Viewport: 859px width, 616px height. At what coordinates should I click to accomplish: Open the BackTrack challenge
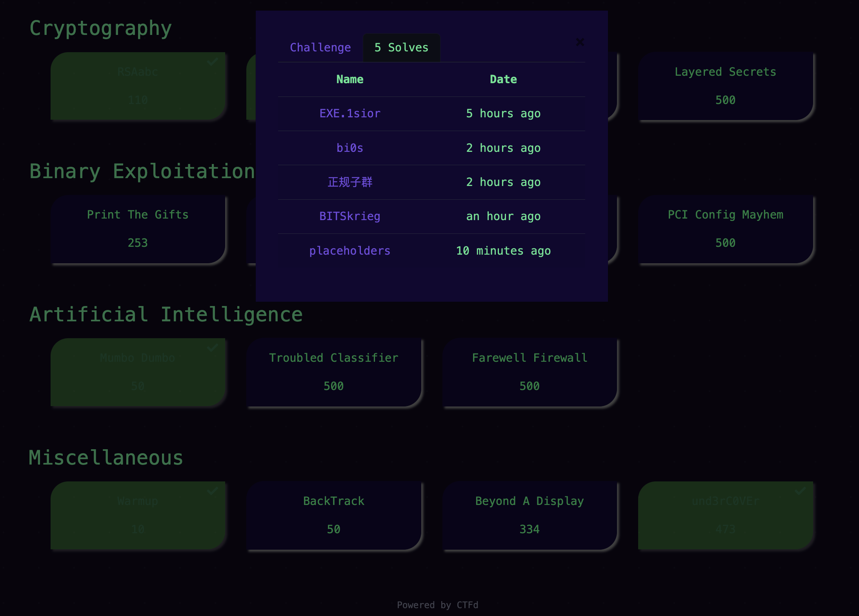333,515
